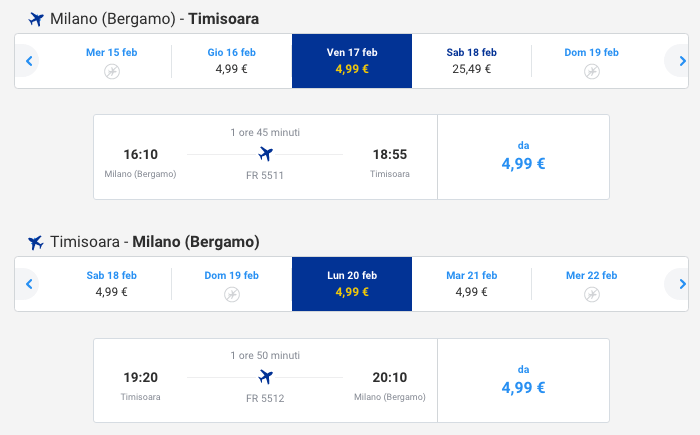The width and height of the screenshot is (700, 435).
Task: Click the plane icon beside Timisoara - Milano (Bergamo) heading
Action: click(x=37, y=242)
